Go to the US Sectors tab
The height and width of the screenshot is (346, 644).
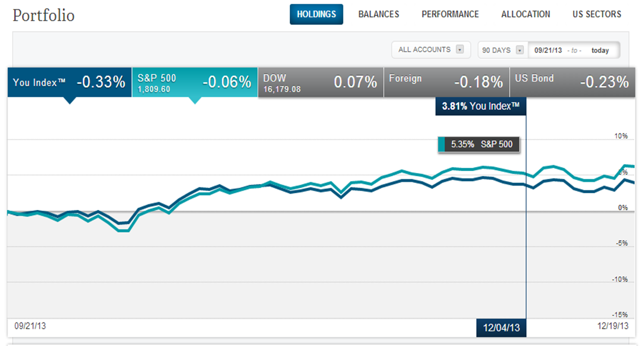[597, 14]
